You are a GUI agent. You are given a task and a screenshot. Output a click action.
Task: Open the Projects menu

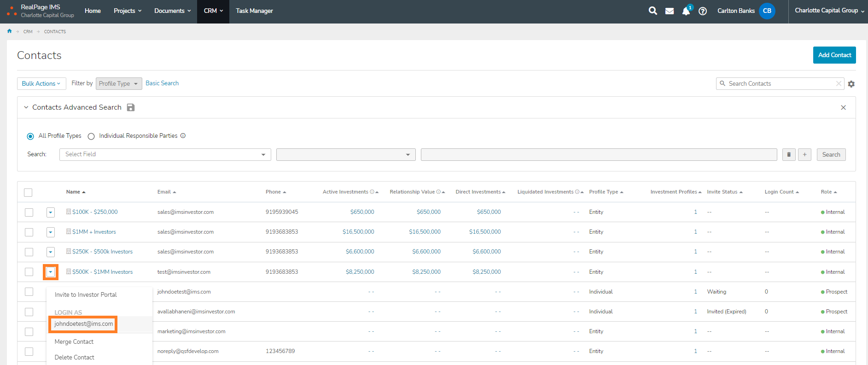[128, 11]
